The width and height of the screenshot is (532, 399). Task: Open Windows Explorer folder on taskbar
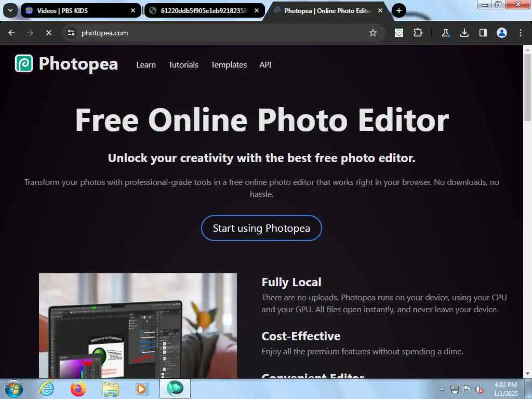111,389
